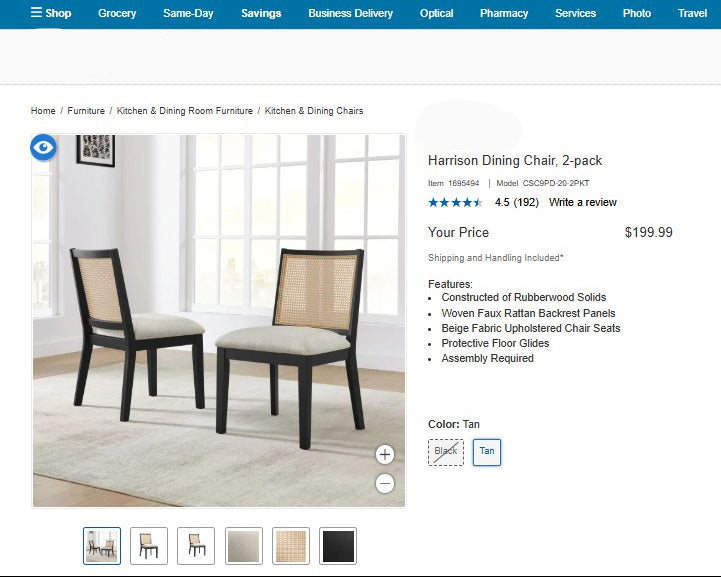This screenshot has width=721, height=577.
Task: Click Write a review link
Action: [x=583, y=202]
